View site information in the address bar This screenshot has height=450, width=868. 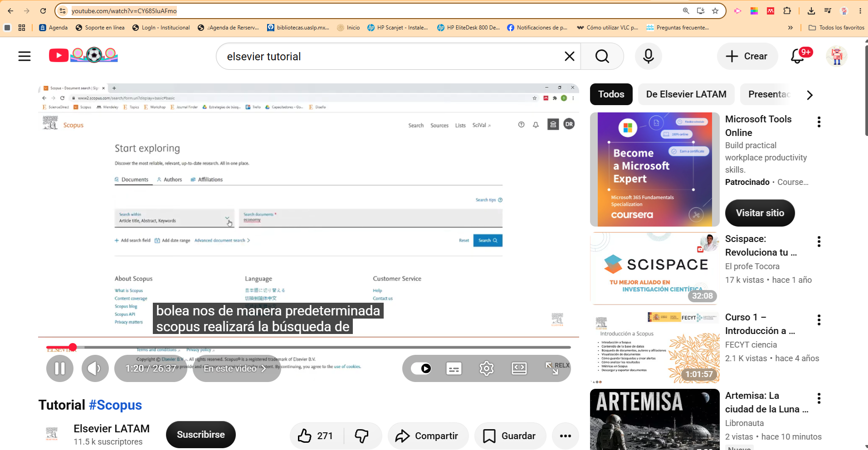[x=63, y=11]
